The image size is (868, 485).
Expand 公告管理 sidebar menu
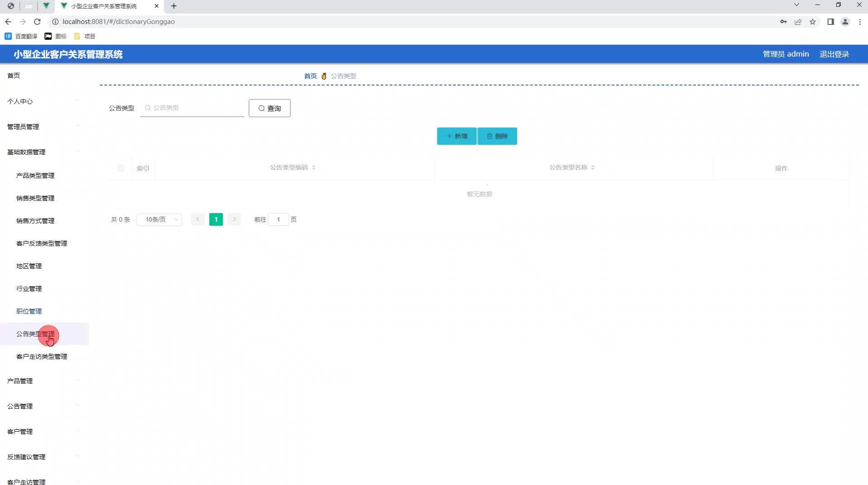point(44,406)
